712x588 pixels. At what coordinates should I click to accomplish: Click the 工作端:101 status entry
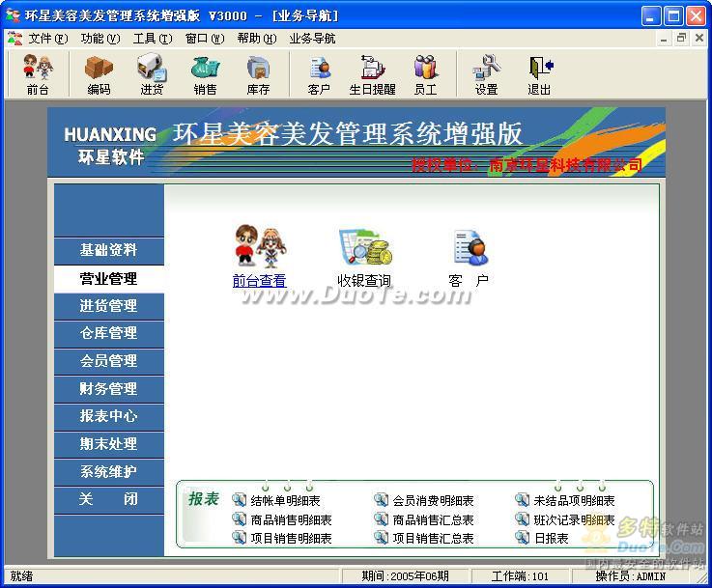click(x=520, y=576)
